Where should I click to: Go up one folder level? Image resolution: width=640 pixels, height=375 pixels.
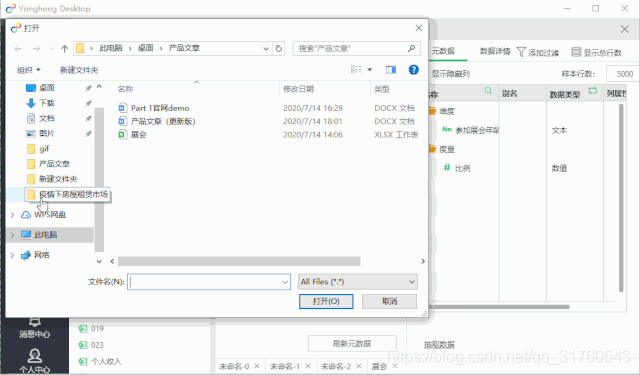click(64, 49)
